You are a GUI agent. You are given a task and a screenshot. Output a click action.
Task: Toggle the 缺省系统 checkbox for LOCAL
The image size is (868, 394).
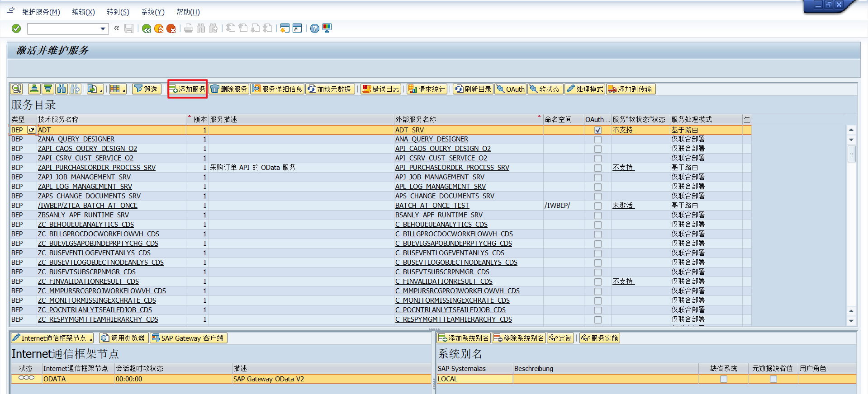tap(723, 379)
